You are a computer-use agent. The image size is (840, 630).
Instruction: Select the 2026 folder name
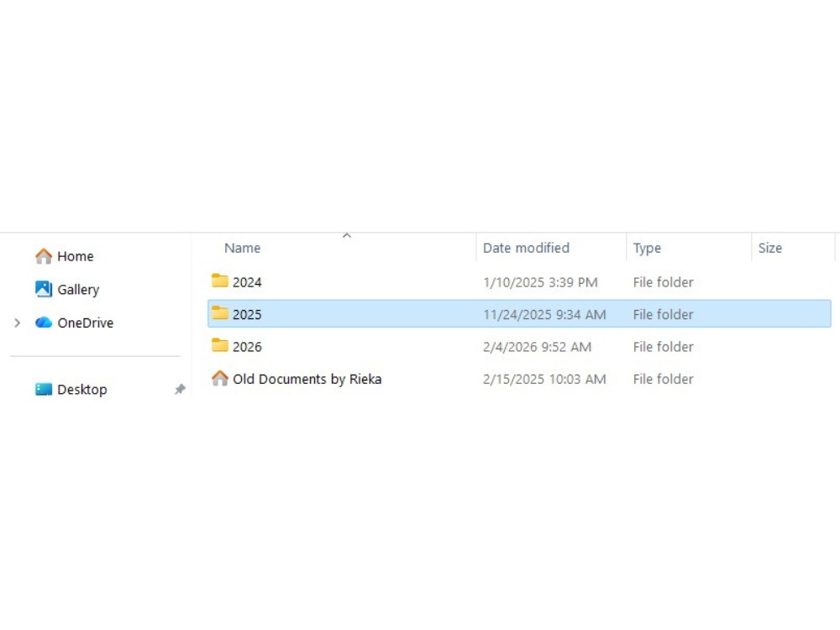[247, 347]
